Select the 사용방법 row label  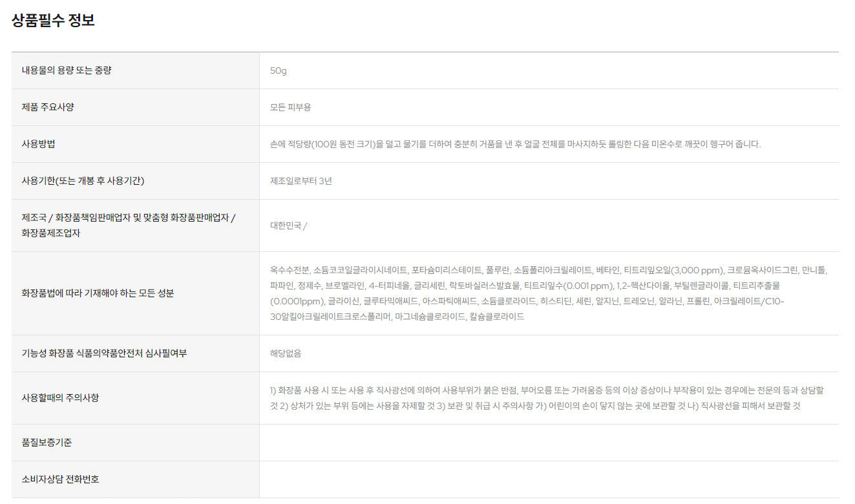39,144
